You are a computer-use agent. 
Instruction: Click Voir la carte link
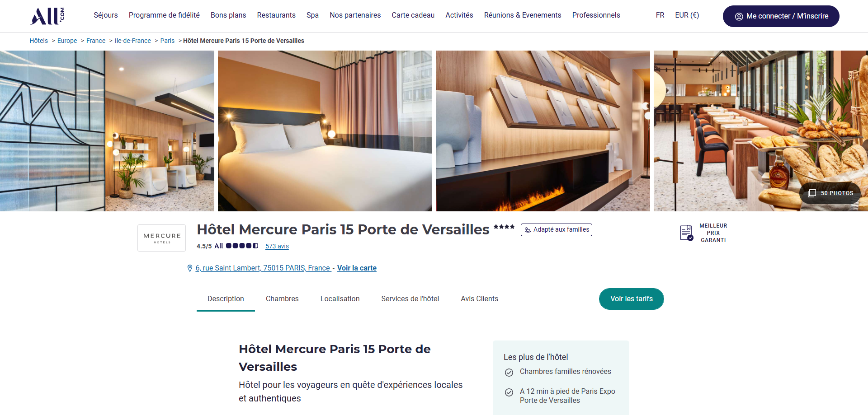coord(357,268)
